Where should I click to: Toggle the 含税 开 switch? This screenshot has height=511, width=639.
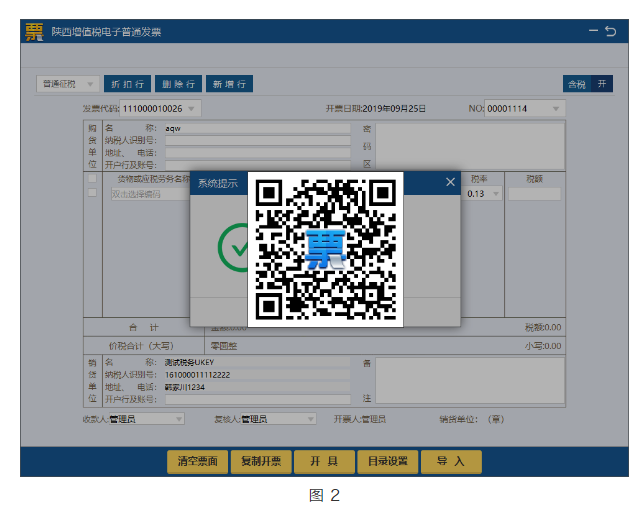588,84
